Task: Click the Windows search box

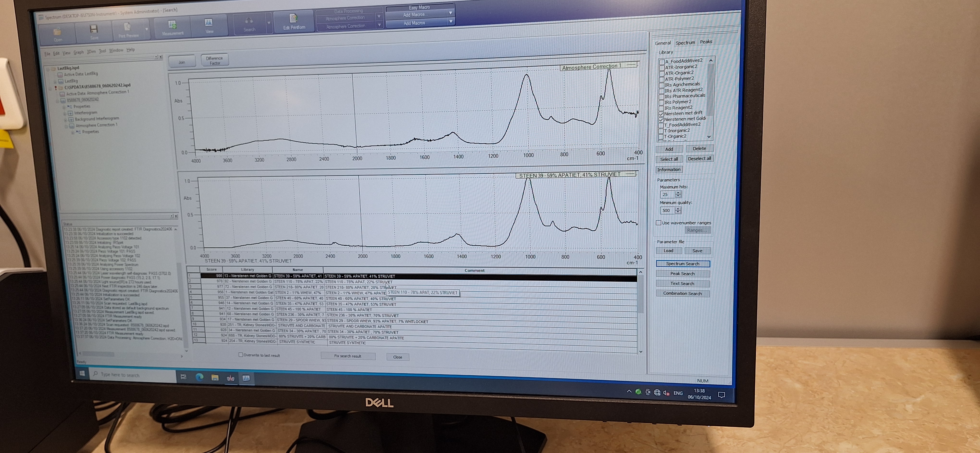Action: [132, 375]
